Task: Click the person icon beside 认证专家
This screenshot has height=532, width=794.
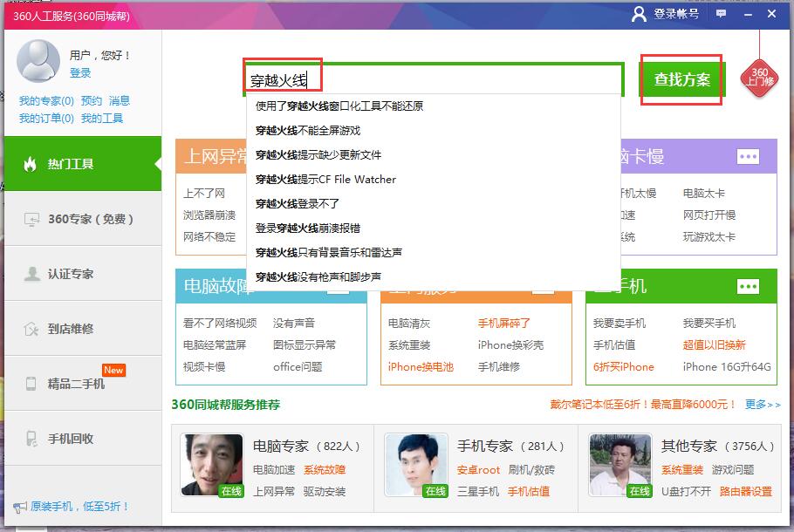Action: click(x=32, y=274)
